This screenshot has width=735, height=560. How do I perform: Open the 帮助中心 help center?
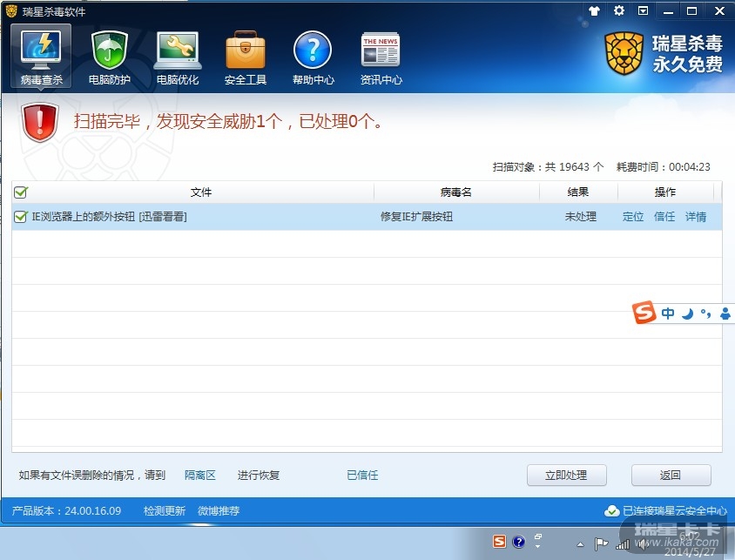click(314, 57)
